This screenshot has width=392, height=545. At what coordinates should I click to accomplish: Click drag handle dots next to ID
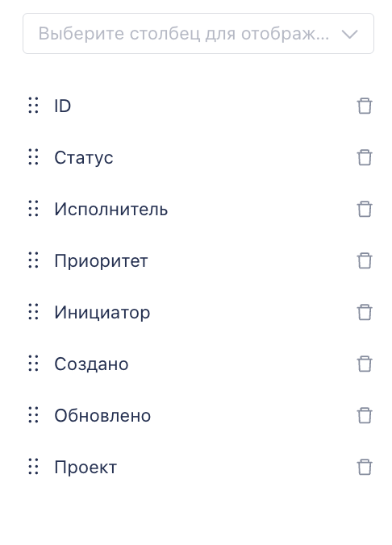click(33, 106)
